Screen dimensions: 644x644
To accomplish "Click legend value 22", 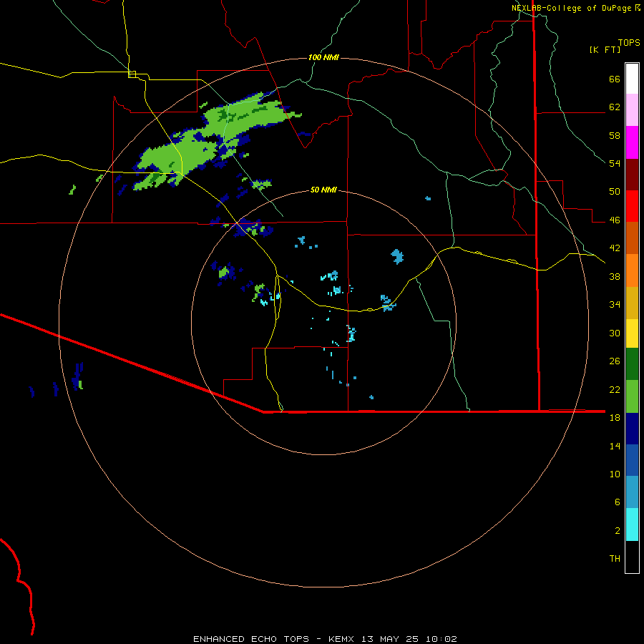I will click(x=615, y=389).
